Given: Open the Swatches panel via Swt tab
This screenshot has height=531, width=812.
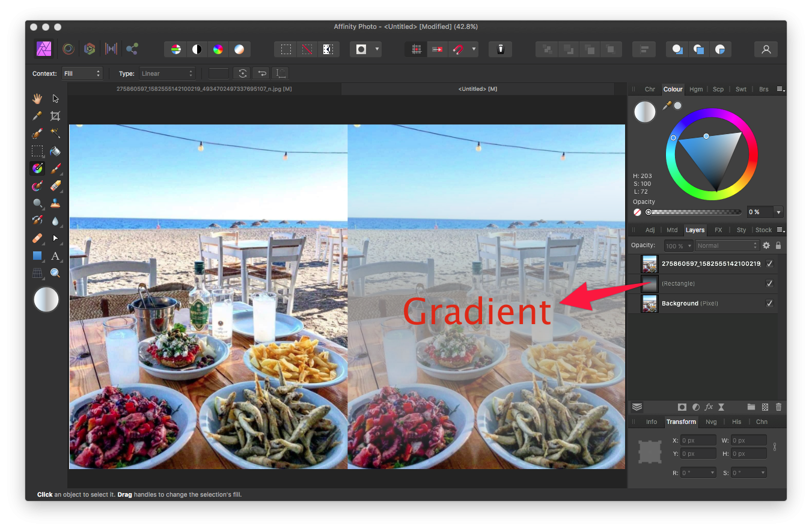Looking at the screenshot, I should pyautogui.click(x=740, y=88).
